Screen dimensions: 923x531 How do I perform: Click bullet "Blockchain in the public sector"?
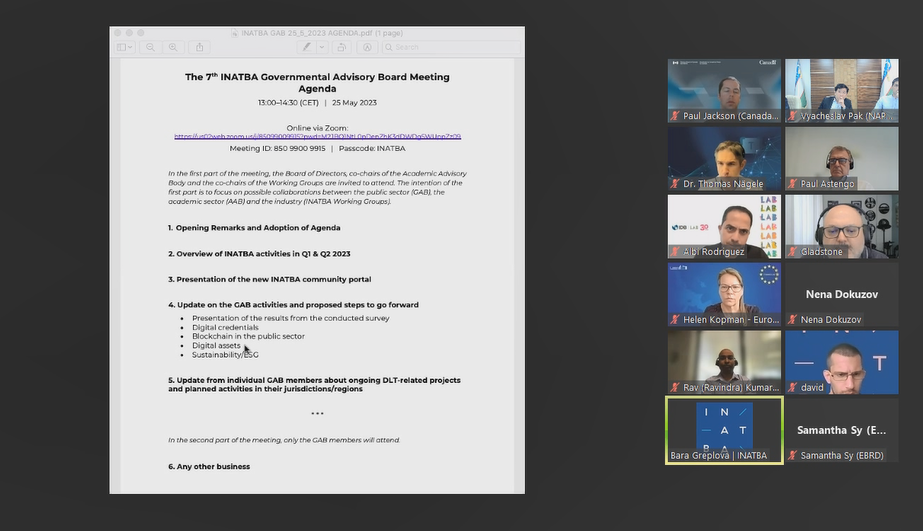248,336
